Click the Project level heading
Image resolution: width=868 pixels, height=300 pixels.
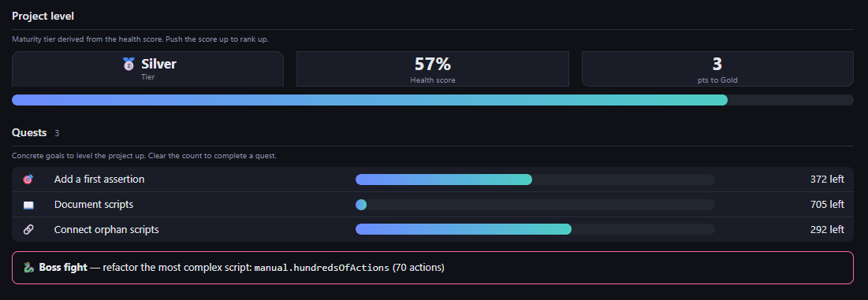[43, 17]
